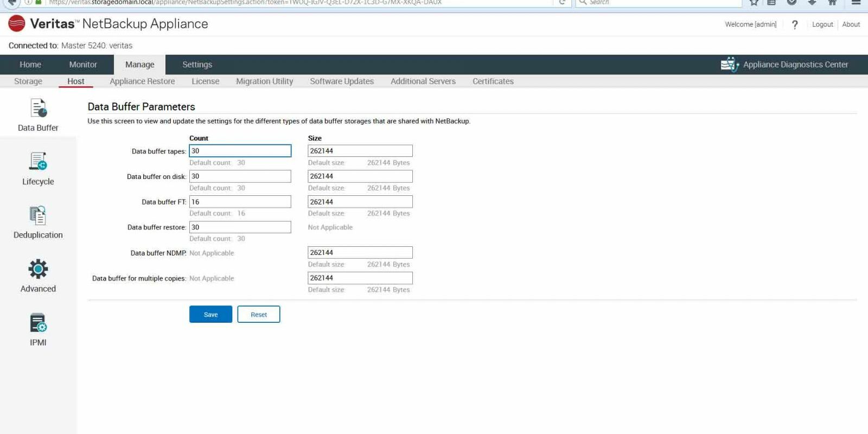Image resolution: width=868 pixels, height=434 pixels.
Task: Focus the Data buffer tapes count field
Action: tap(240, 151)
